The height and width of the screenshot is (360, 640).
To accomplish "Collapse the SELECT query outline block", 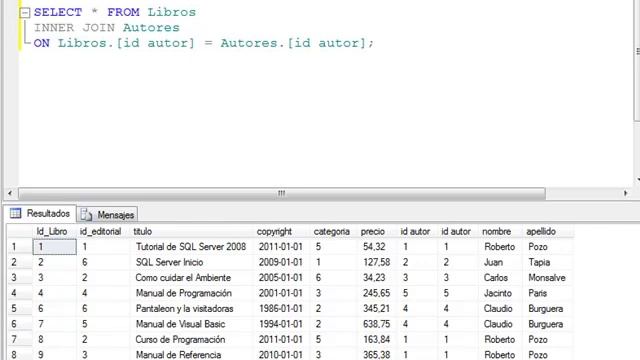I will [25, 13].
